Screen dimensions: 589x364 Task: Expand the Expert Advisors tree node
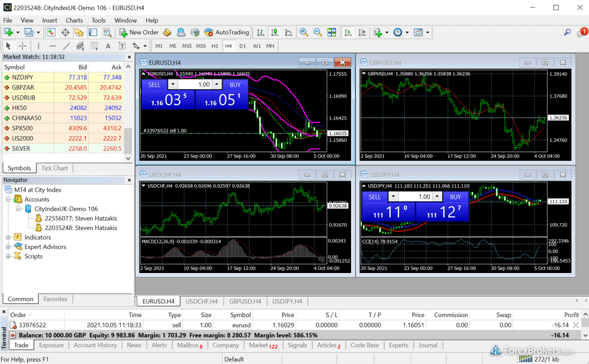coord(8,247)
